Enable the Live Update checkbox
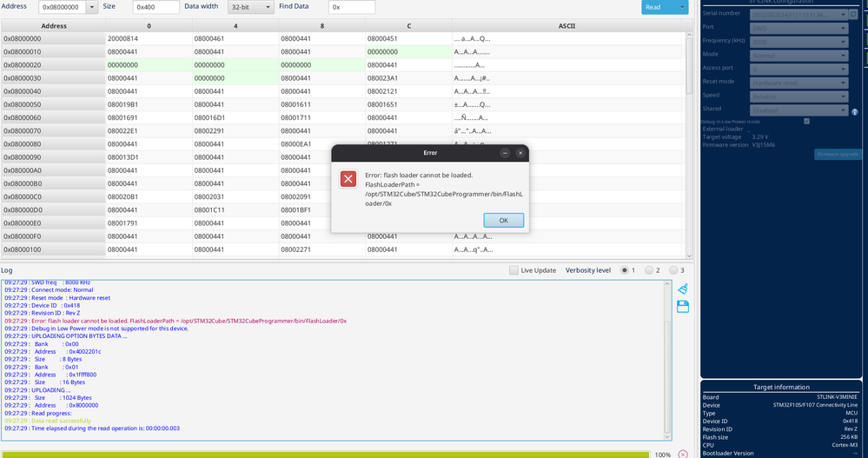This screenshot has height=458, width=868. click(514, 270)
